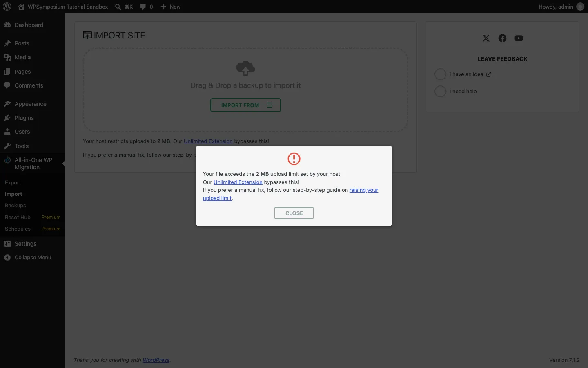Click the plus icon next to New
The image size is (588, 368).
click(163, 7)
